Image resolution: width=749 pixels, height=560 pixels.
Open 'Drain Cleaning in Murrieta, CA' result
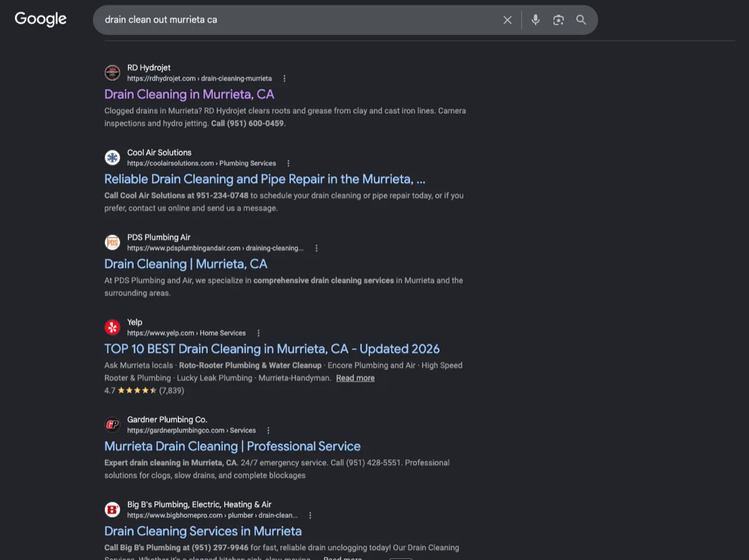189,94
